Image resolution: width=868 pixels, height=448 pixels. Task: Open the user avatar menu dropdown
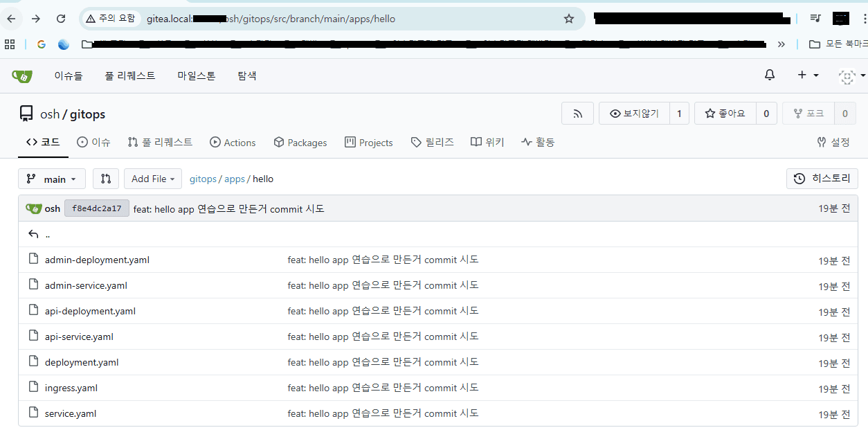(x=851, y=76)
